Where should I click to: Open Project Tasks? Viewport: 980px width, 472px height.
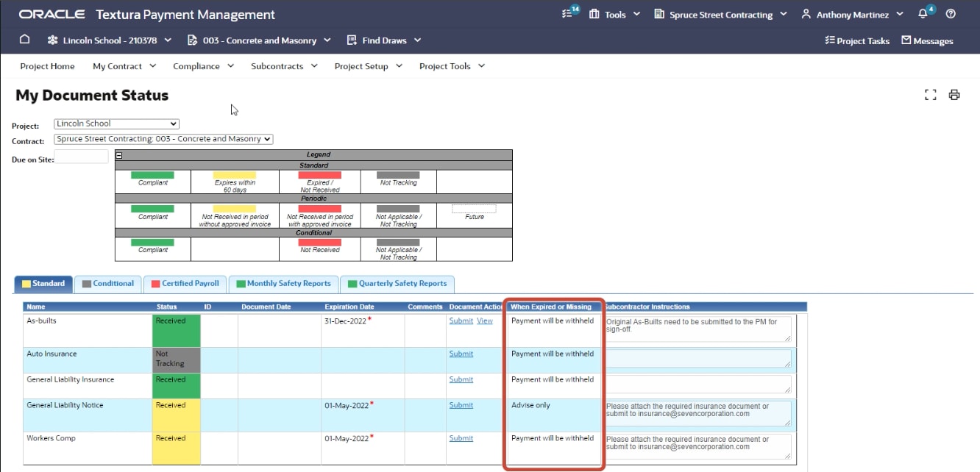point(857,41)
